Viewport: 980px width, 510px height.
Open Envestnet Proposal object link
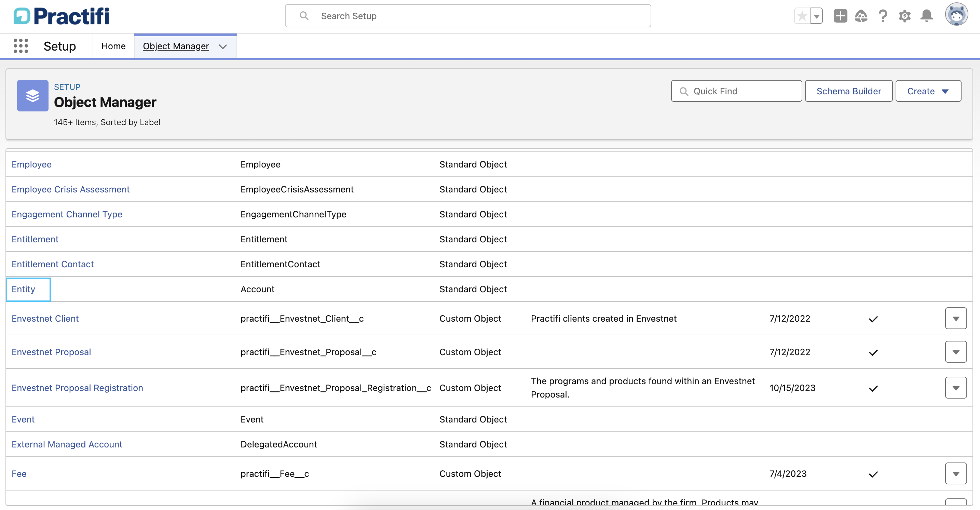(51, 352)
